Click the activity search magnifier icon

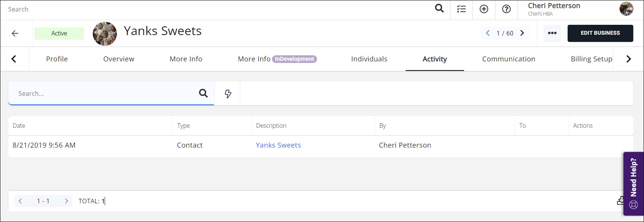203,93
